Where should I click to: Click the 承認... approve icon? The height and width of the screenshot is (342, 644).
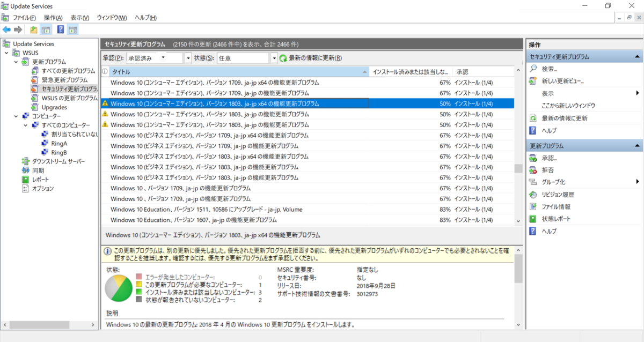click(x=533, y=158)
